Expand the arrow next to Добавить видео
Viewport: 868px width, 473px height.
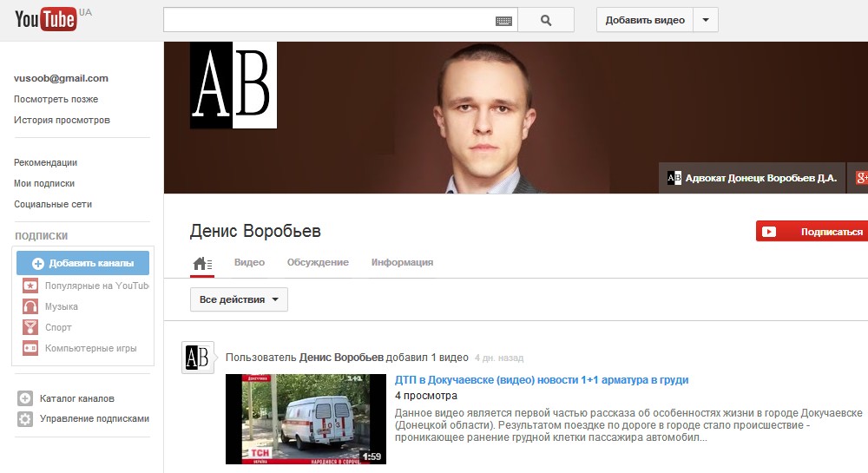point(705,20)
